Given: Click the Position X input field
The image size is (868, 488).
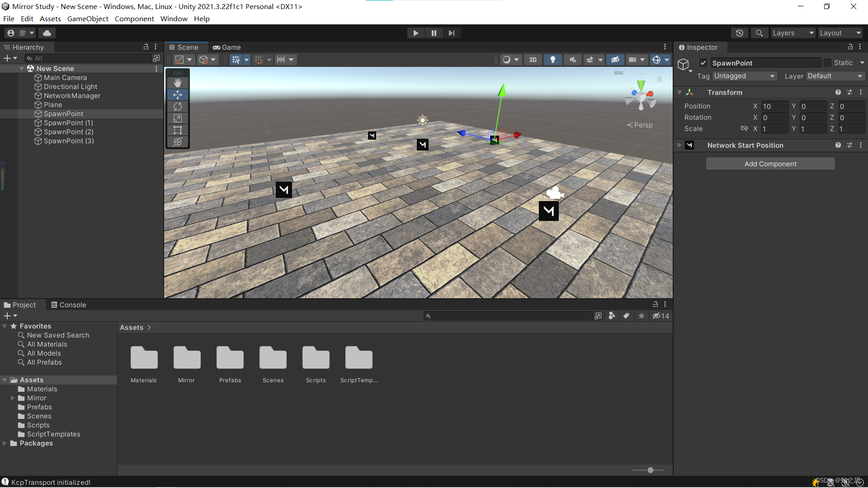Looking at the screenshot, I should [x=774, y=106].
